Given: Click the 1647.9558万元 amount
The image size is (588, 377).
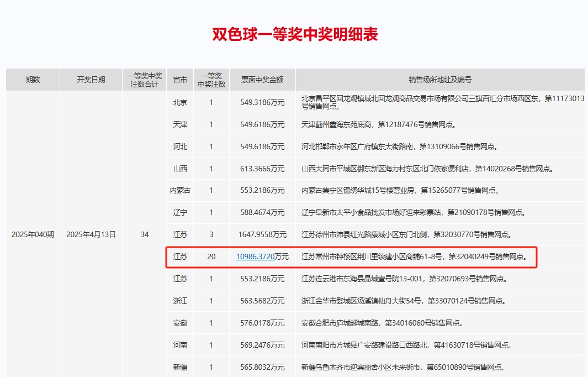Looking at the screenshot, I should click(x=262, y=235).
